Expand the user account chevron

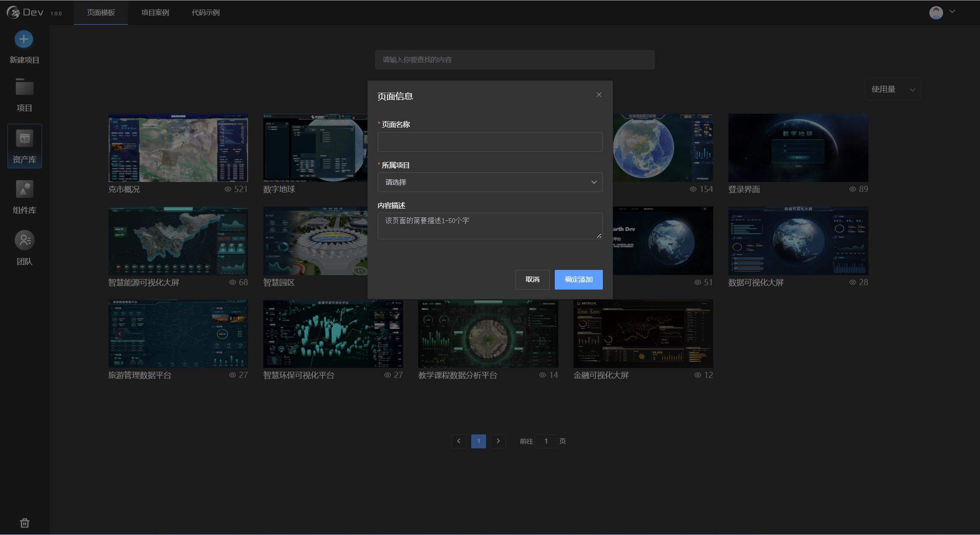point(952,12)
